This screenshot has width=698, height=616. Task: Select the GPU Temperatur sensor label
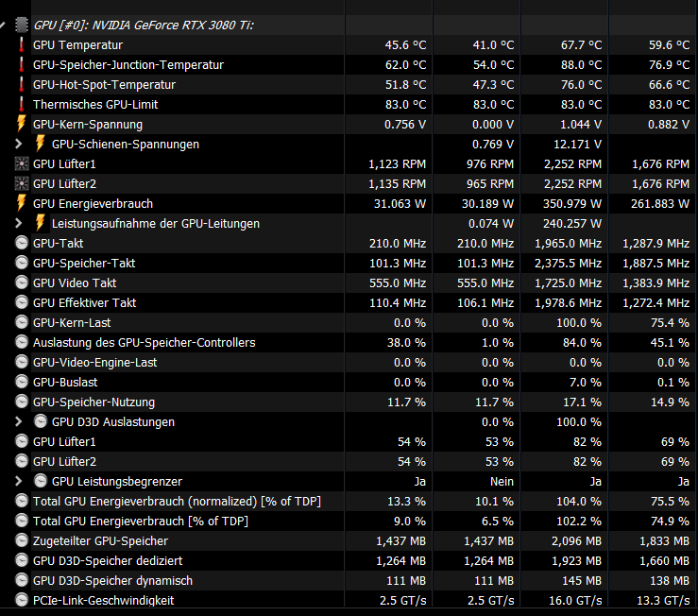[77, 45]
